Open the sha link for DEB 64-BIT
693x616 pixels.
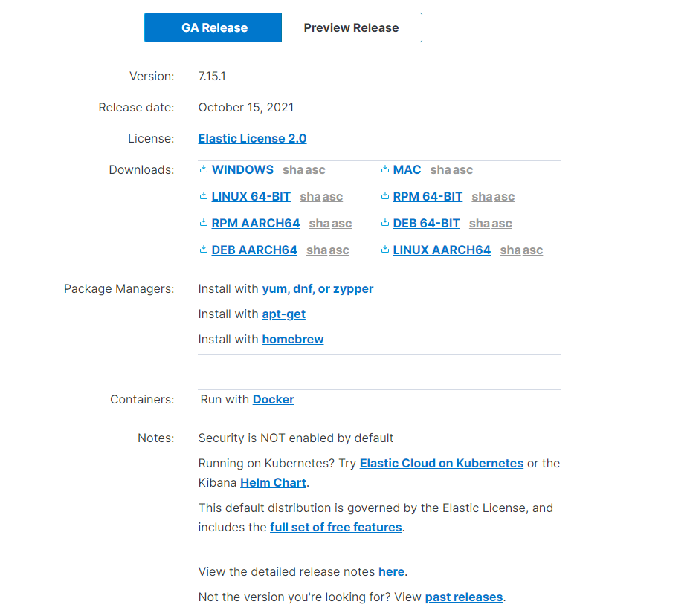(480, 224)
